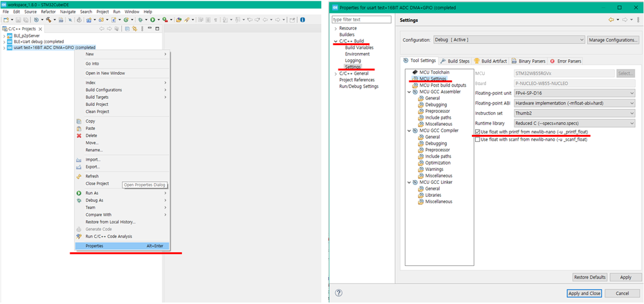Screen dimensions: 644x304
Task: Click the Debug bug toolbar icon
Action: [140, 20]
